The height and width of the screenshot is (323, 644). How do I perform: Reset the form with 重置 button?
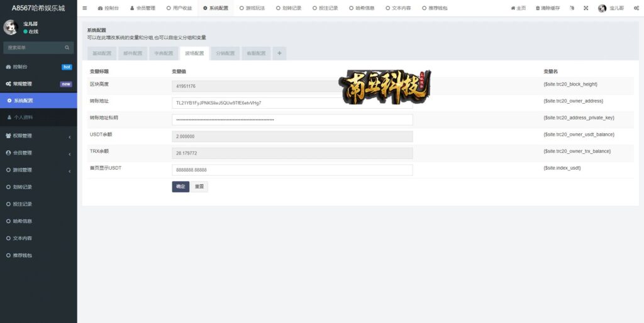click(199, 187)
